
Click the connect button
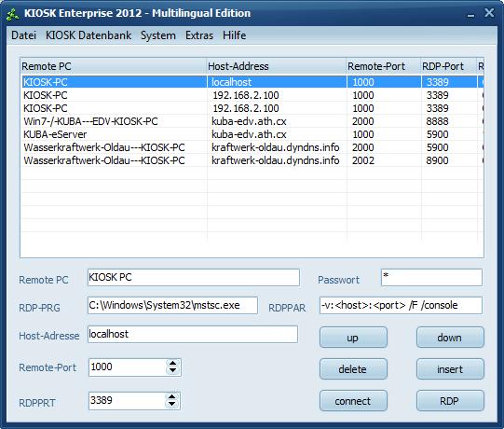coord(353,401)
